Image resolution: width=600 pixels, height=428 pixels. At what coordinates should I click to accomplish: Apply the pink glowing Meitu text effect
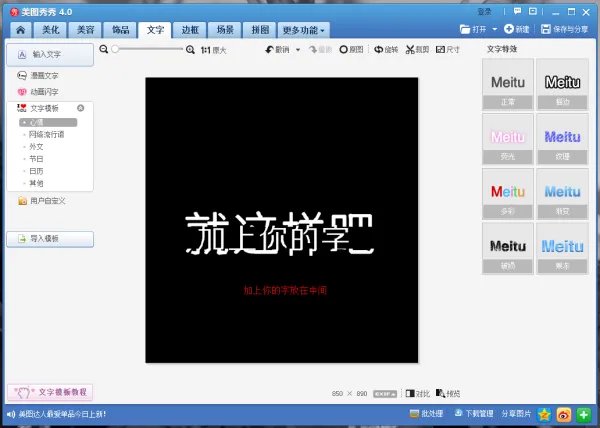508,139
